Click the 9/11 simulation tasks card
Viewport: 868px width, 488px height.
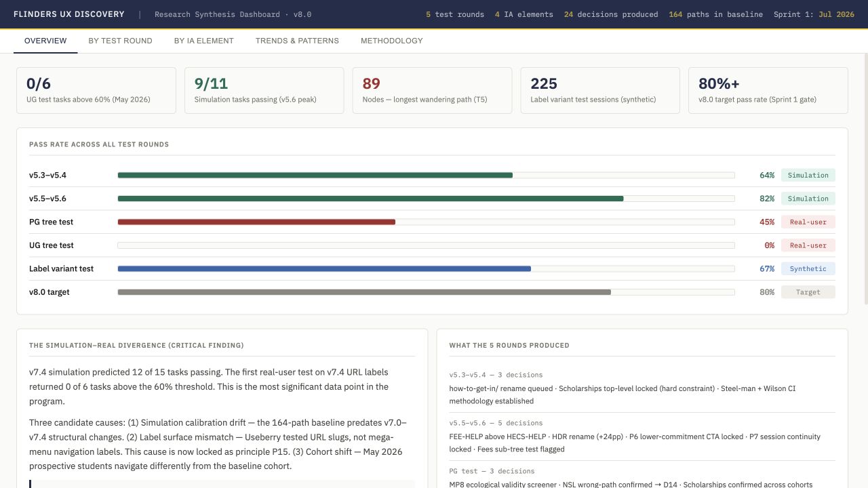264,90
